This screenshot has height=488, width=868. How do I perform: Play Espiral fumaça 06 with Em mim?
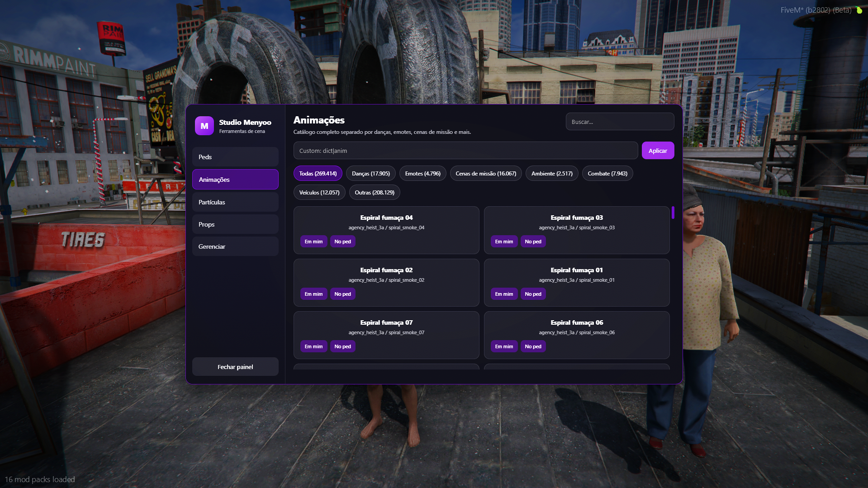[504, 346]
